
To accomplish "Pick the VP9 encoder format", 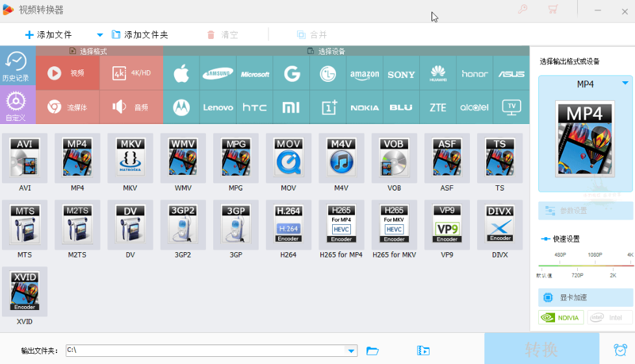I will point(447,224).
